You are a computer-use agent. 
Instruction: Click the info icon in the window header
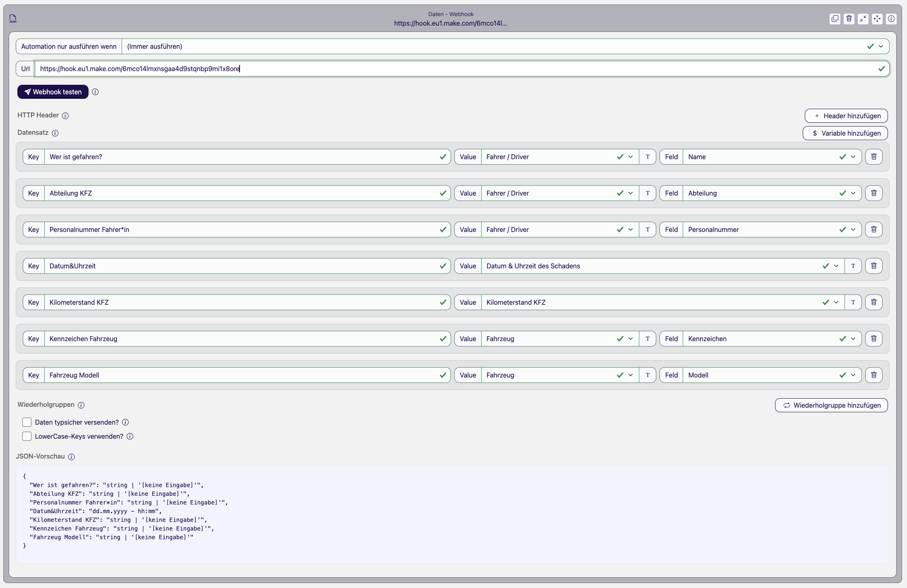pyautogui.click(x=891, y=19)
